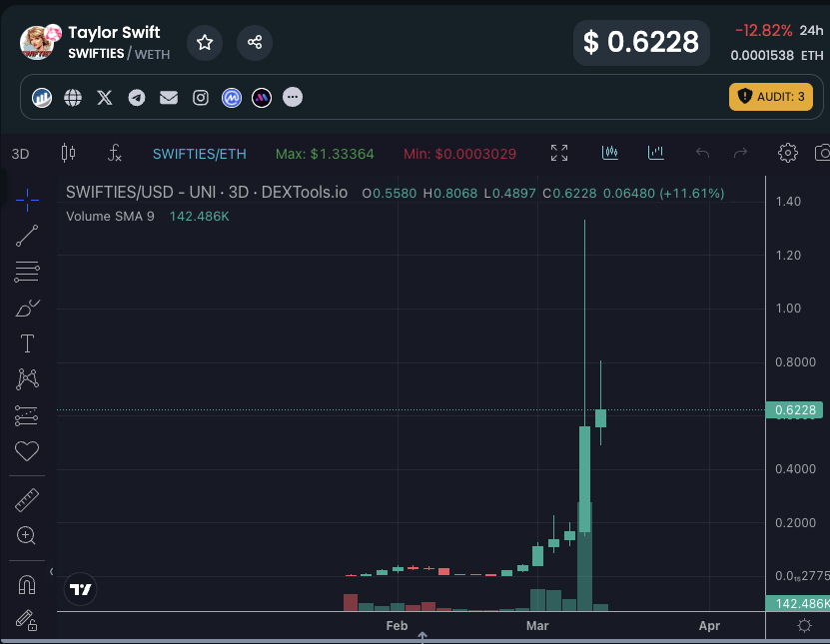
Task: Select the brush drawing tool
Action: click(27, 308)
